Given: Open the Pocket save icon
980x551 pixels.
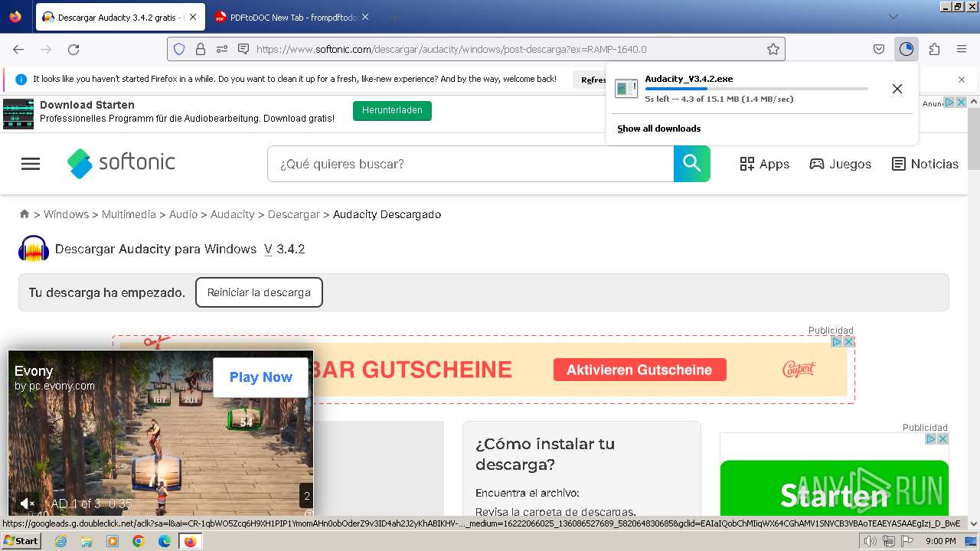Looking at the screenshot, I should (x=879, y=49).
